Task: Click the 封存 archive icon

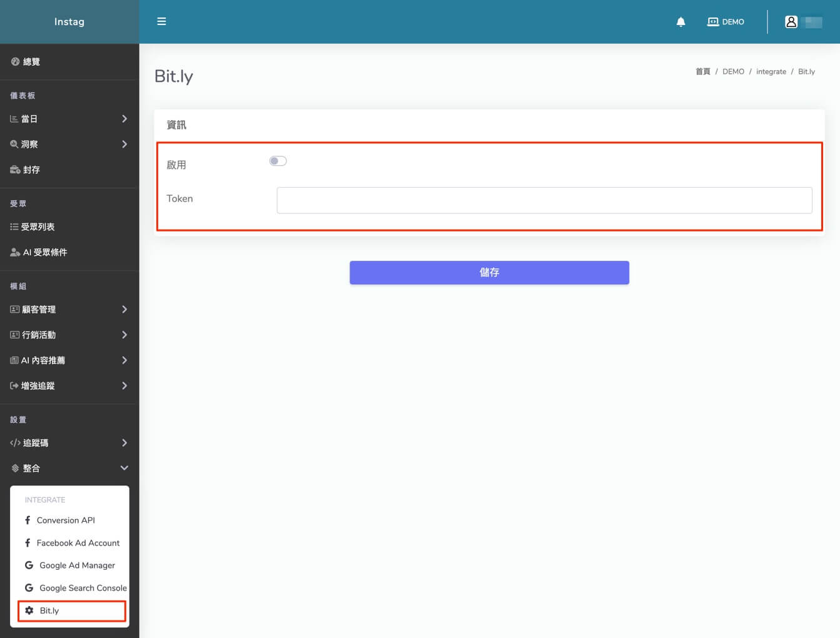Action: point(15,170)
